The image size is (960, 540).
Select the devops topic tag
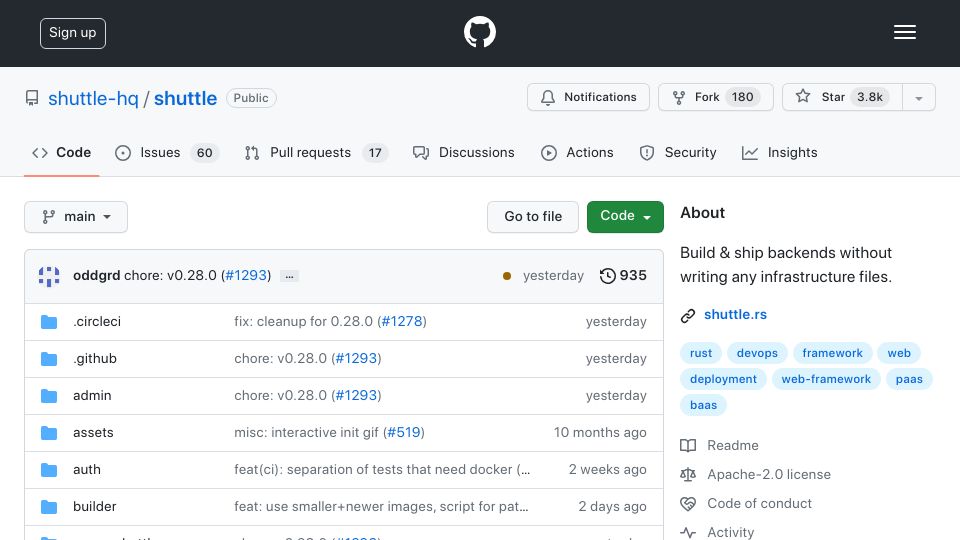tap(757, 353)
